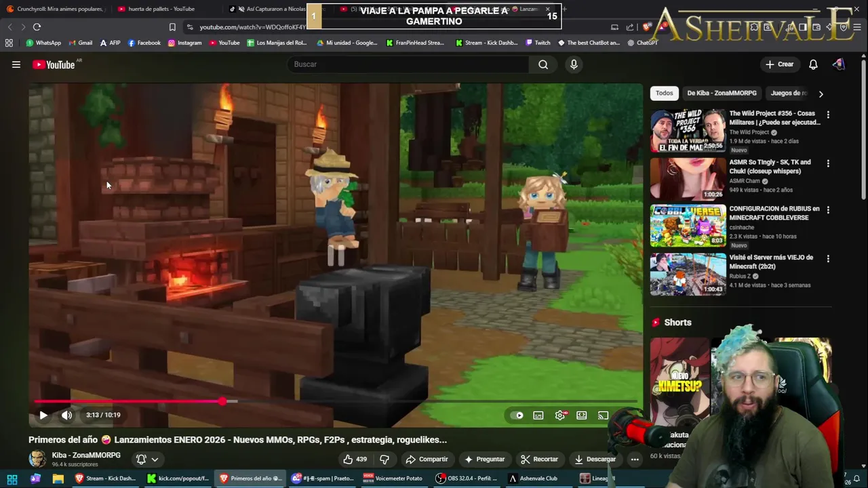868x488 pixels.
Task: Open the WhatsApp bookmark
Action: coord(43,43)
